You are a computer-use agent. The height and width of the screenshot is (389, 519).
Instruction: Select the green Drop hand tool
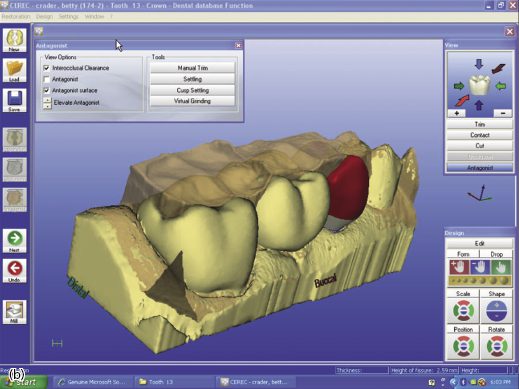500,267
